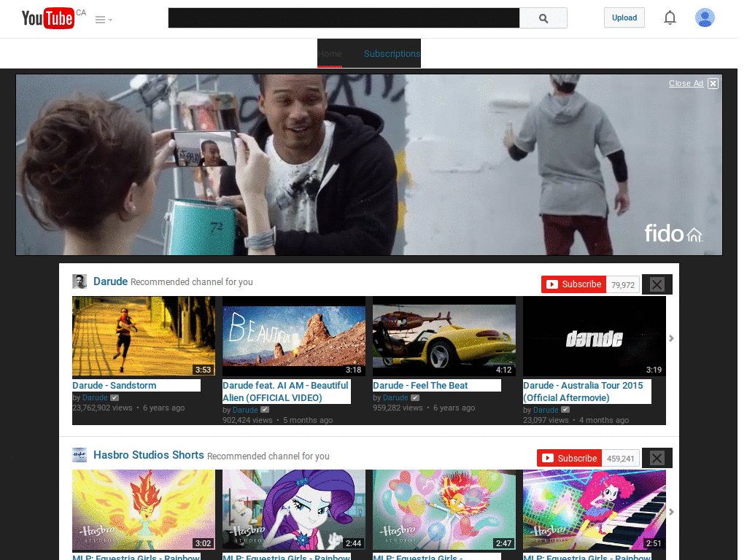Open the guide hamburger menu icon
747x560 pixels.
[99, 17]
